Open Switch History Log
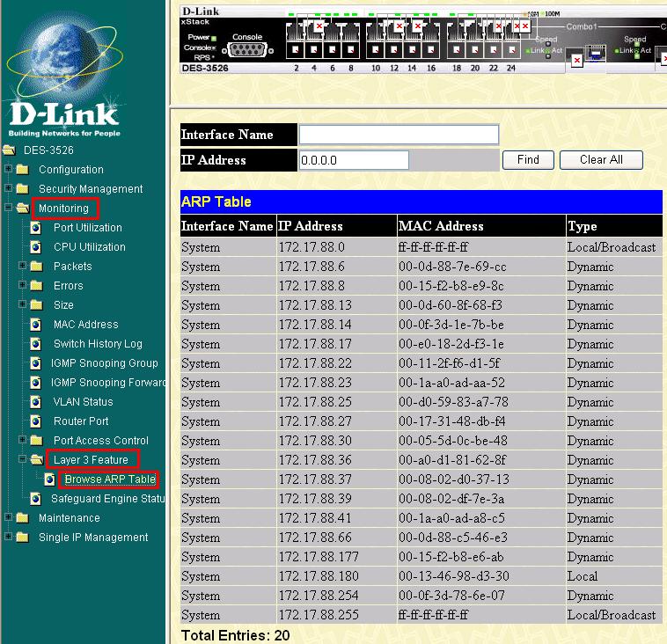The width and height of the screenshot is (667, 644). pyautogui.click(x=98, y=344)
